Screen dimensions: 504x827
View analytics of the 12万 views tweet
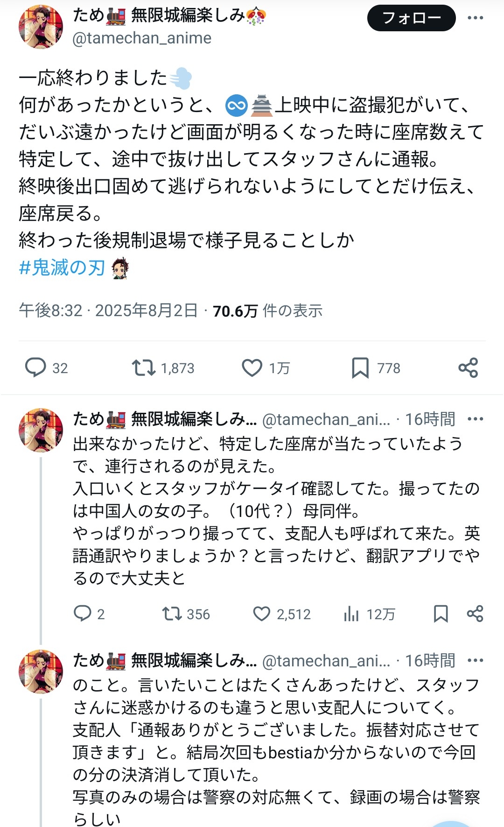(351, 614)
